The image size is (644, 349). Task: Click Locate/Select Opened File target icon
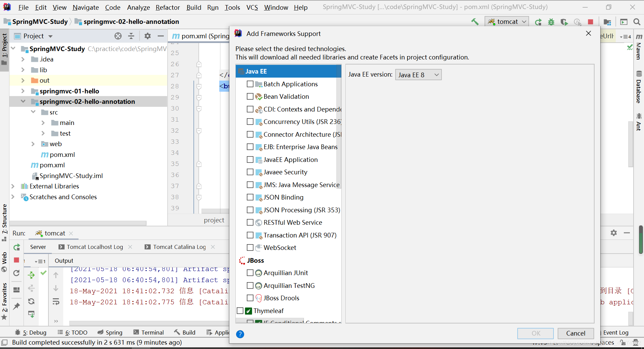(x=118, y=36)
